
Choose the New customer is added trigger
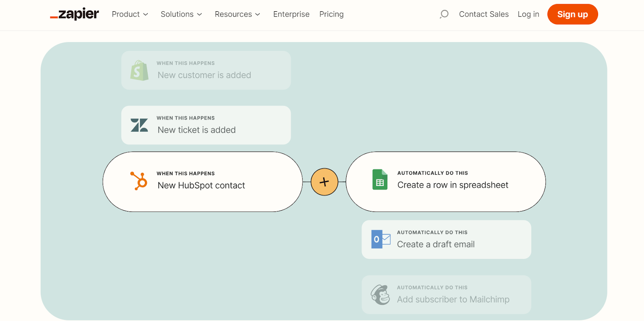click(x=206, y=70)
